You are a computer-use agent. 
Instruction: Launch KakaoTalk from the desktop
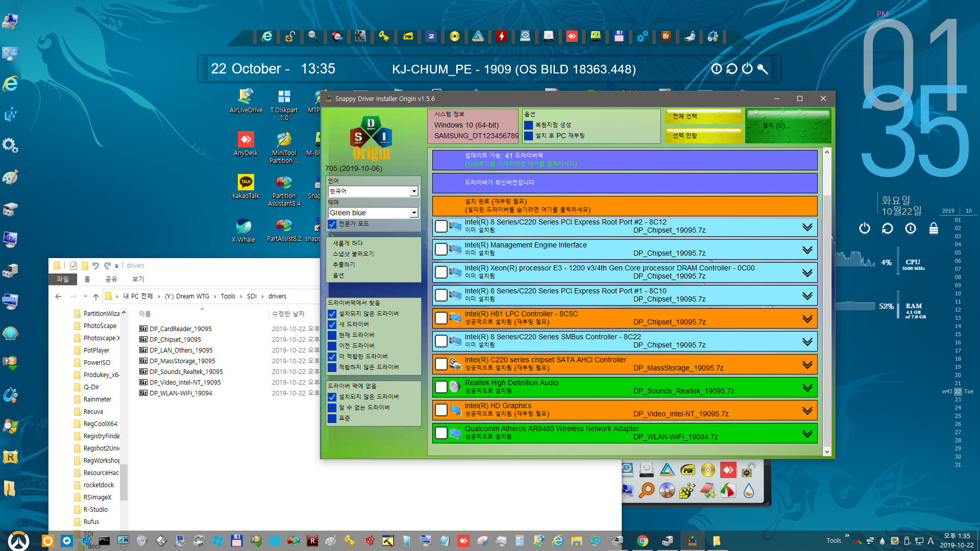(x=246, y=186)
